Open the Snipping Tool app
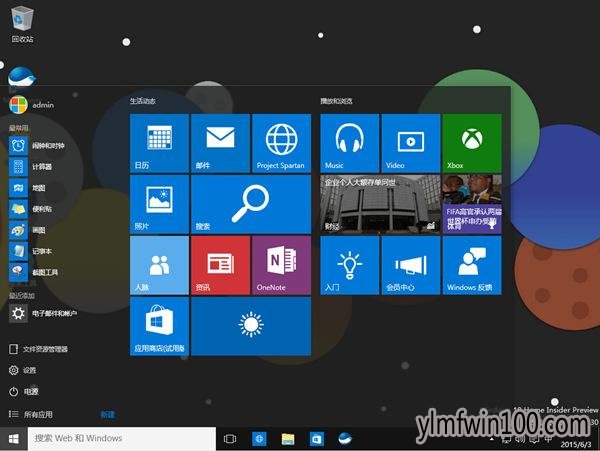 click(x=34, y=272)
